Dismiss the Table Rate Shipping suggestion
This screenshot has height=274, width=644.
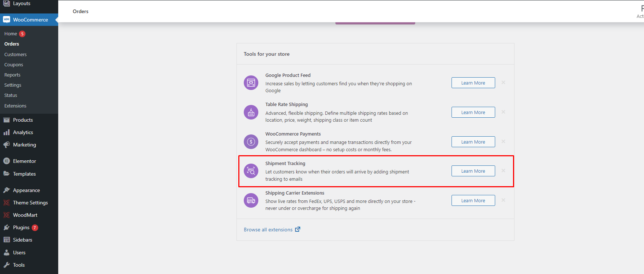pyautogui.click(x=503, y=112)
